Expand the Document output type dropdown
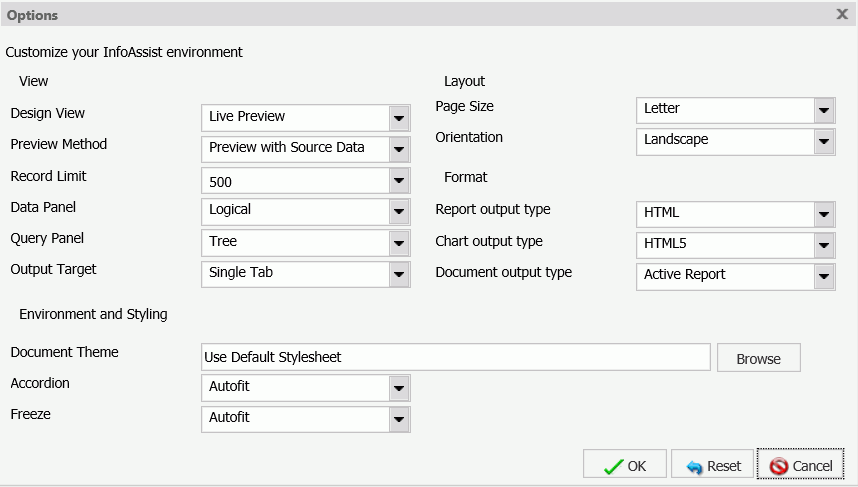 click(x=735, y=276)
